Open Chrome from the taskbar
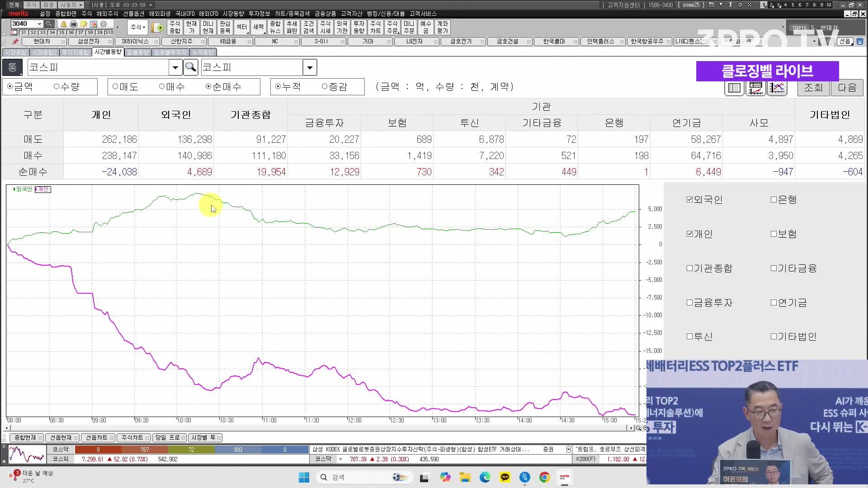The width and height of the screenshot is (868, 488). click(545, 477)
